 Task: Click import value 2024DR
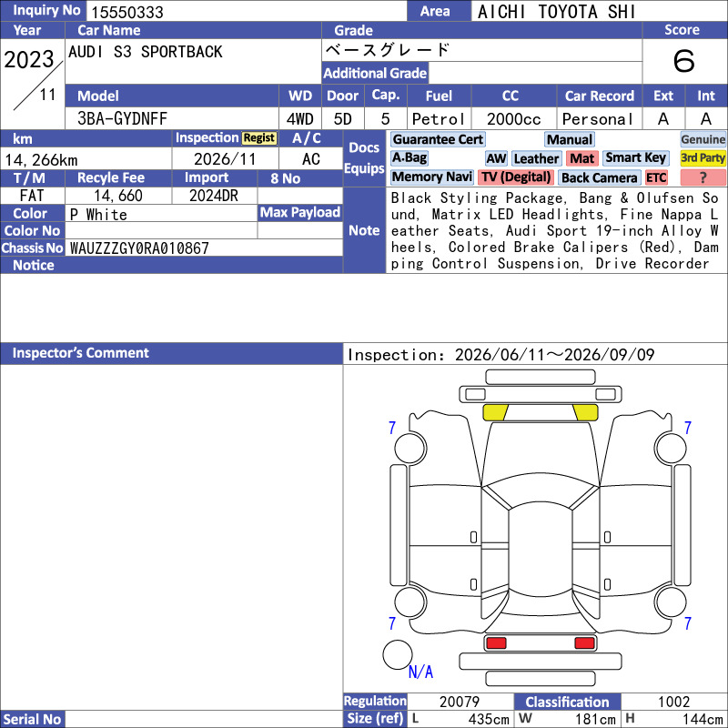[214, 196]
